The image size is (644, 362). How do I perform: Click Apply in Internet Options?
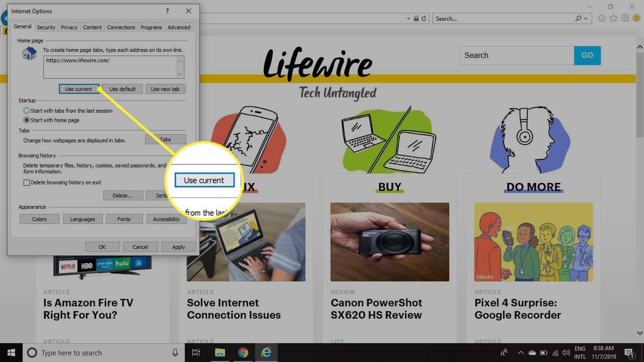click(179, 247)
